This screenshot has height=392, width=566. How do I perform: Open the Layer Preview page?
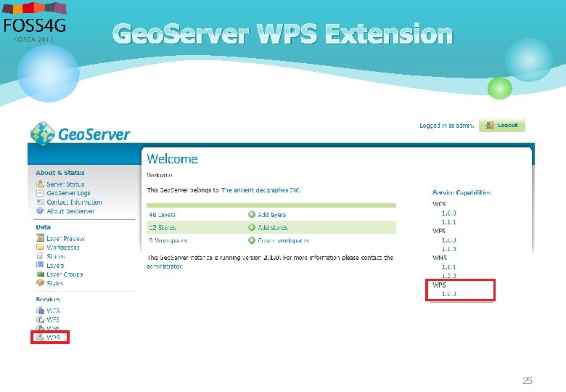coord(65,239)
